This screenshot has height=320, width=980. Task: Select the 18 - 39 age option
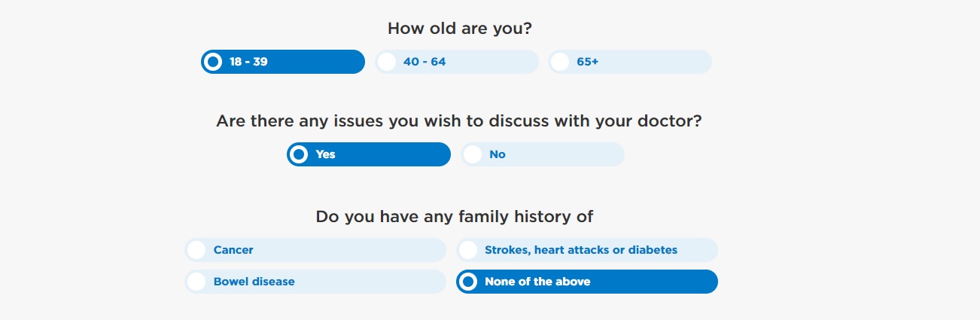(x=283, y=62)
